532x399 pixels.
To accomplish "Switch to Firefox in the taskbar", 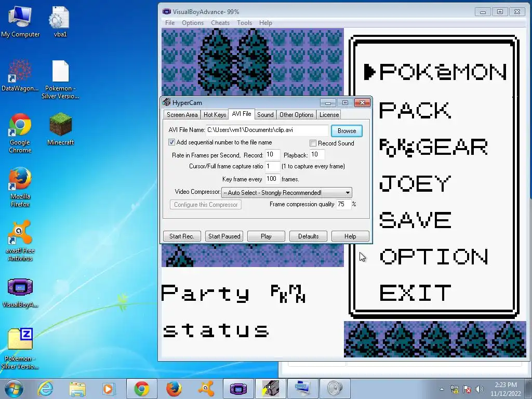I will point(174,389).
